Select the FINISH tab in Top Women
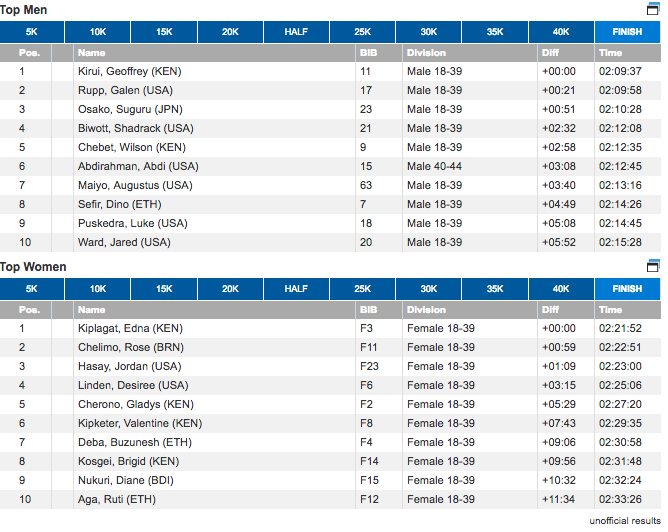Screen dimensions: 668x532 tap(627, 289)
